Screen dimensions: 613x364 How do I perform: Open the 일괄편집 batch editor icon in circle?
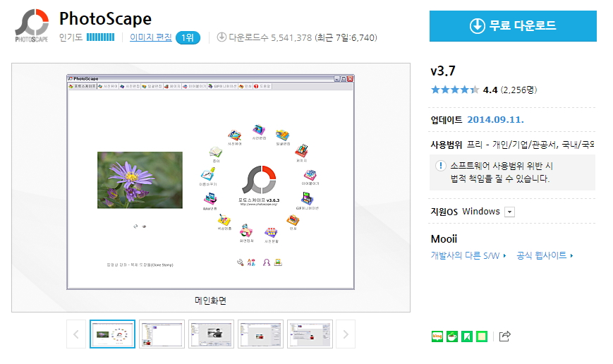click(283, 135)
